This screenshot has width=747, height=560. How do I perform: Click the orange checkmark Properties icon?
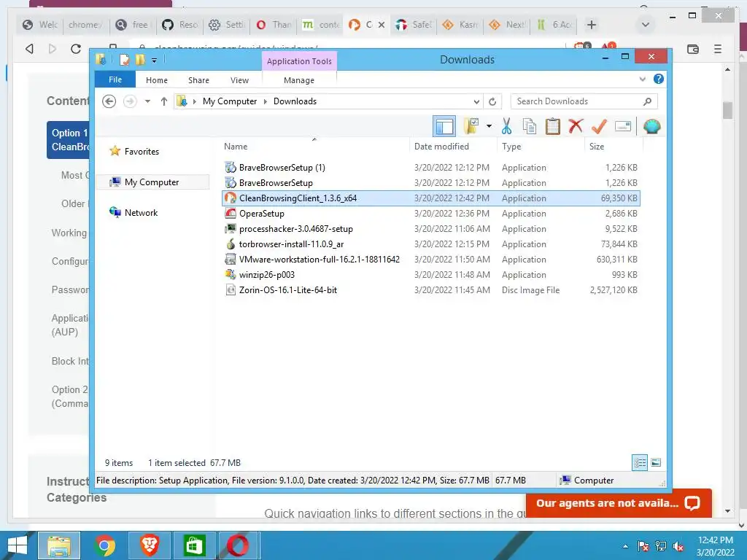point(599,127)
